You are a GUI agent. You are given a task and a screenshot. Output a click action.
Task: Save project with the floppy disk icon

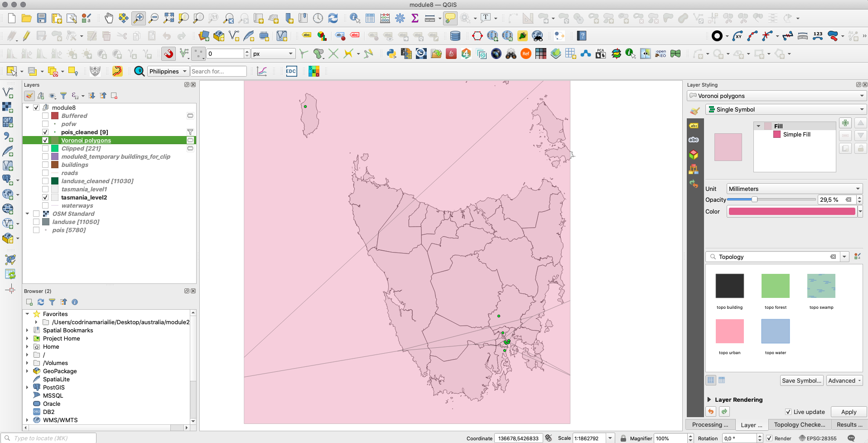pyautogui.click(x=42, y=18)
